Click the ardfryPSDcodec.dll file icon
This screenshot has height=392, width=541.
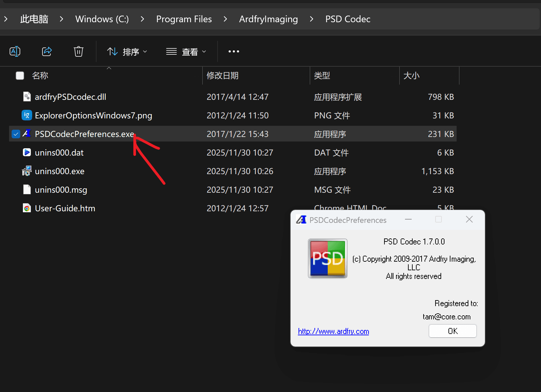click(27, 97)
